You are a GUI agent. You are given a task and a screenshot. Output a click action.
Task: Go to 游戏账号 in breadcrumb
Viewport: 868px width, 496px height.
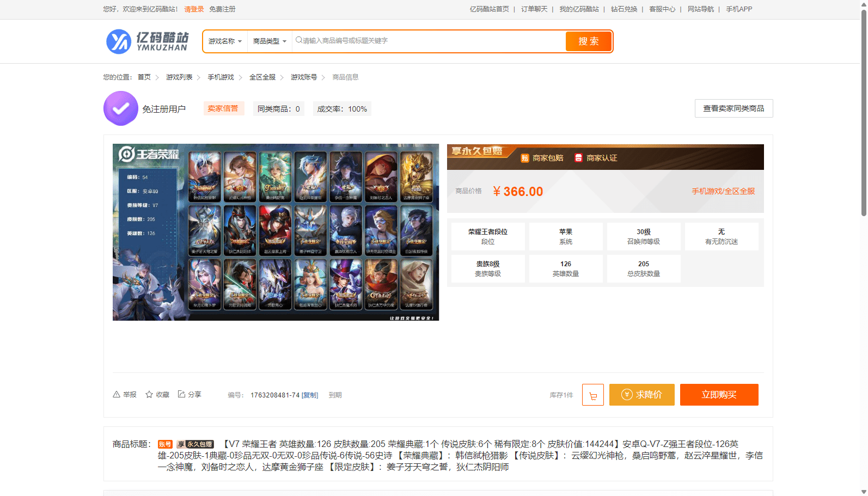coord(304,77)
